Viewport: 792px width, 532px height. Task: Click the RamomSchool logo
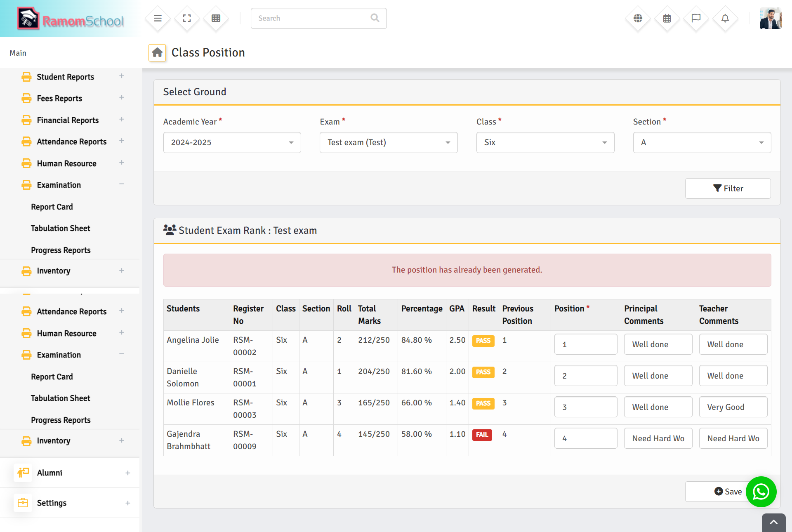pos(70,19)
